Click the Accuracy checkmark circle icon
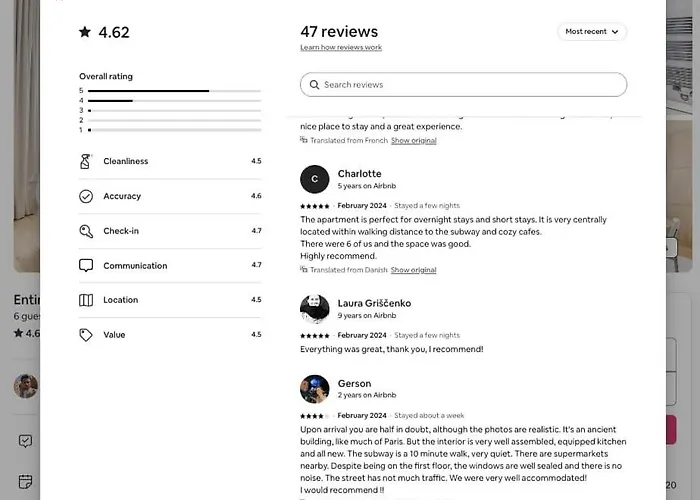Image resolution: width=700 pixels, height=500 pixels. [x=86, y=196]
